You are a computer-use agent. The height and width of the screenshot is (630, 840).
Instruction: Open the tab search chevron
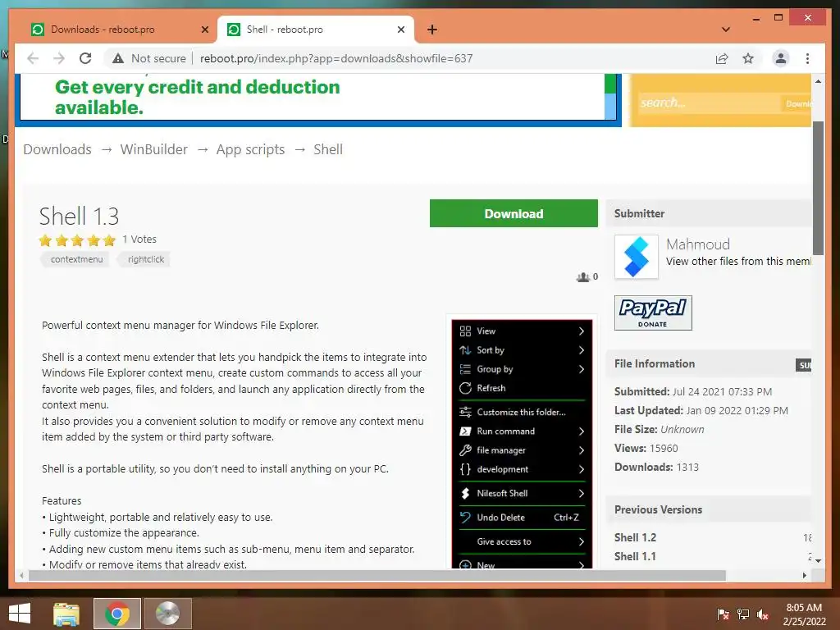[726, 30]
